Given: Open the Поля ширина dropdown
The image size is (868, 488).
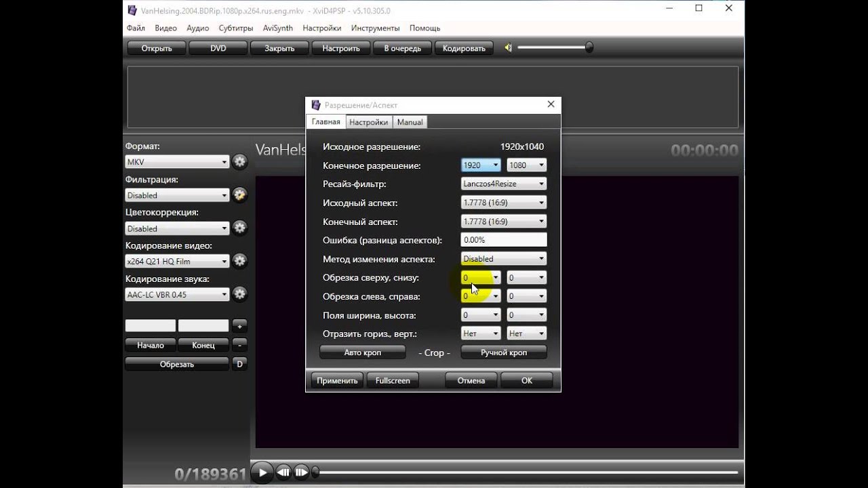Looking at the screenshot, I should (x=481, y=315).
